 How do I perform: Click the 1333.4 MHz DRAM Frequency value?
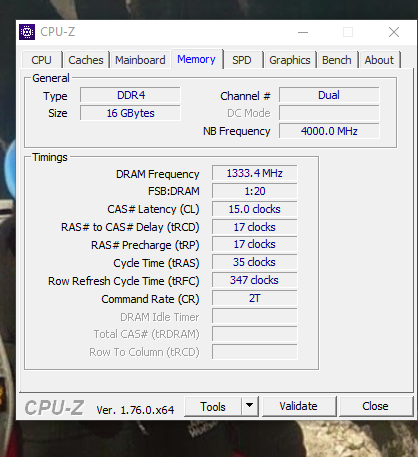click(x=255, y=173)
